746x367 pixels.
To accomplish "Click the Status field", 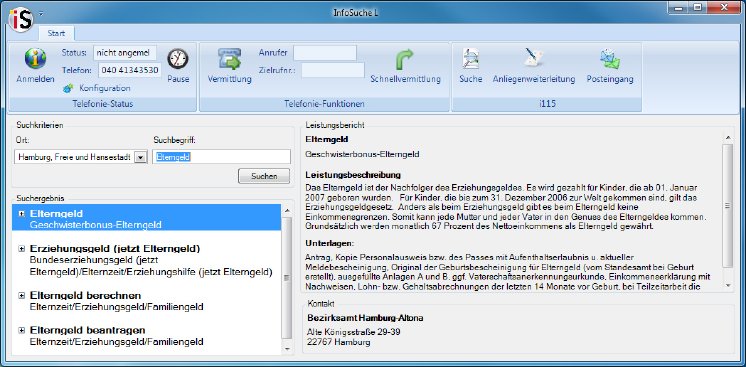I will 125,53.
